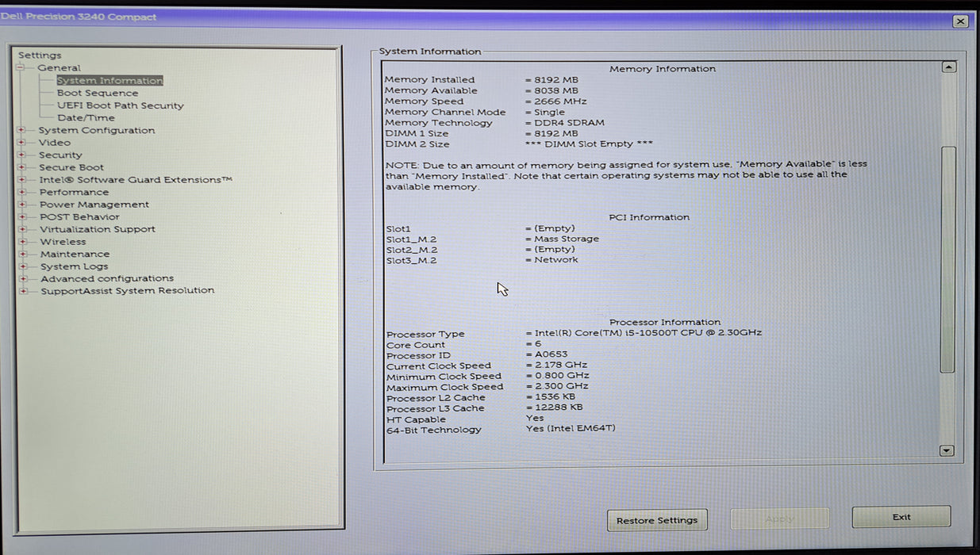Select SupportAssist System Resolution label
This screenshot has height=555, width=980.
tap(128, 291)
